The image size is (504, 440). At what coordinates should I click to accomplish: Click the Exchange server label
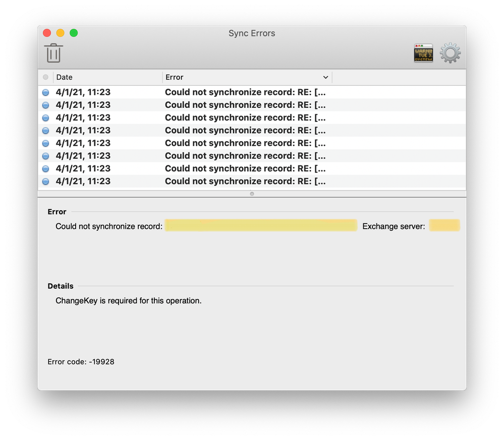(394, 226)
